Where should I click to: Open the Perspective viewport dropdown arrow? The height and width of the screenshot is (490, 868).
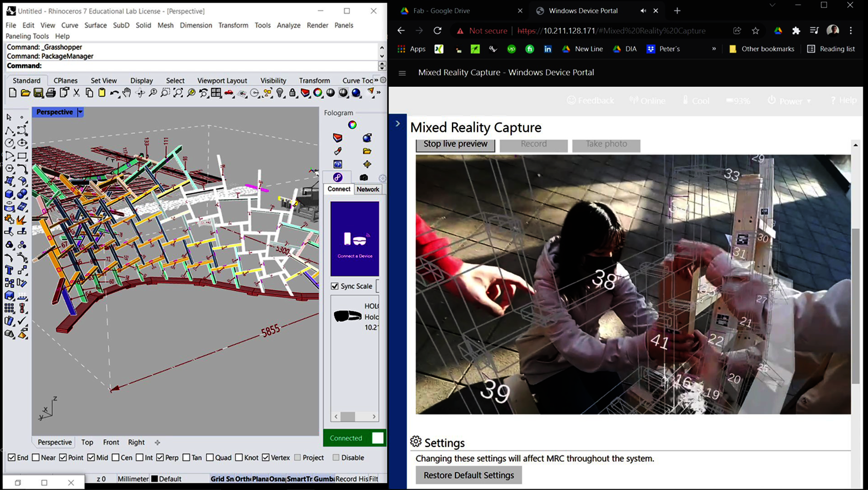pyautogui.click(x=81, y=112)
